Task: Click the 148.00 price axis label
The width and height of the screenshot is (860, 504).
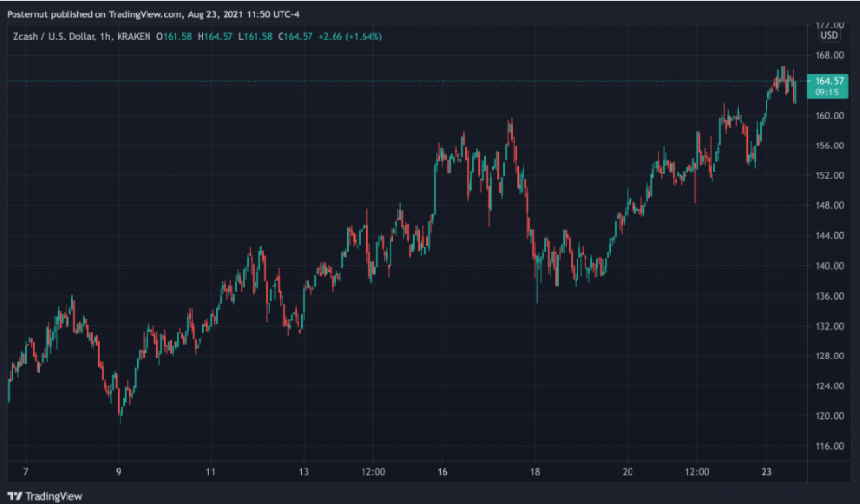Action: point(829,205)
